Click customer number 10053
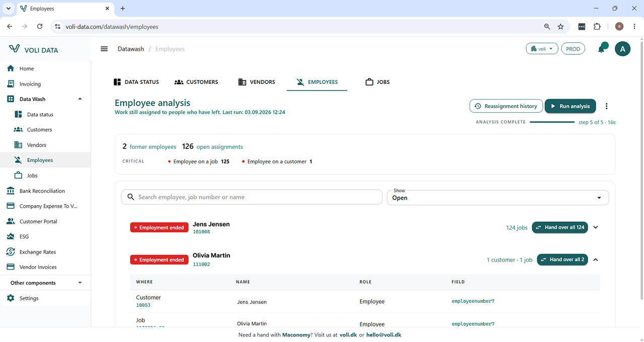This screenshot has height=342, width=644. [x=143, y=305]
